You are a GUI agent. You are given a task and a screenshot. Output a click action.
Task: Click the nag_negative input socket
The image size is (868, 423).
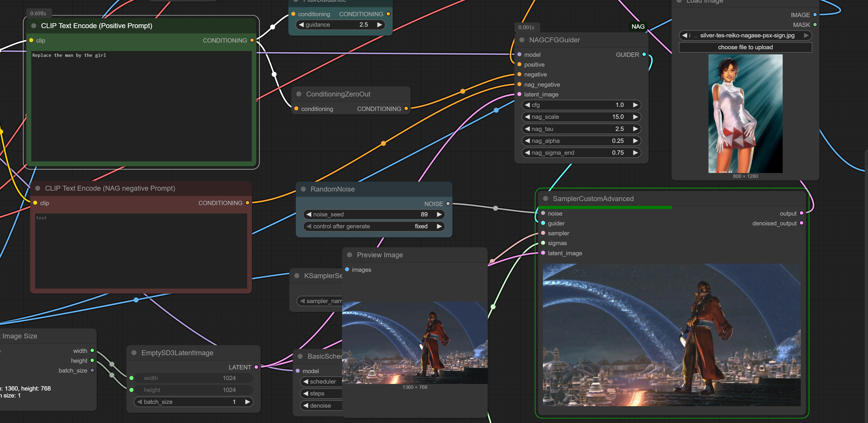(x=519, y=84)
